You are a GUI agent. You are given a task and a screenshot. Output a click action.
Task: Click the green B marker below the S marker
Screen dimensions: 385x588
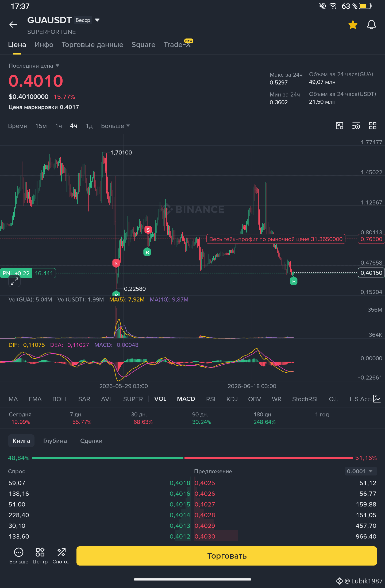[x=147, y=252]
